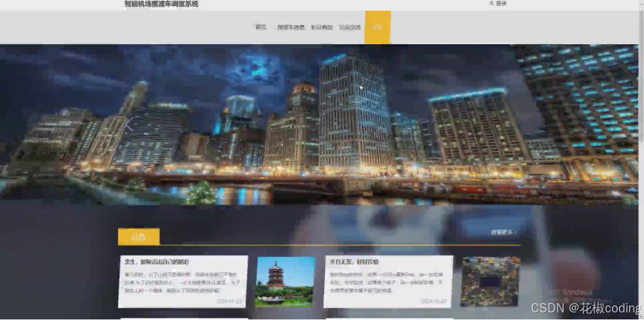Open the 摆渡车信息 nav item
Screen dimensions: 644x320
pyautogui.click(x=291, y=27)
